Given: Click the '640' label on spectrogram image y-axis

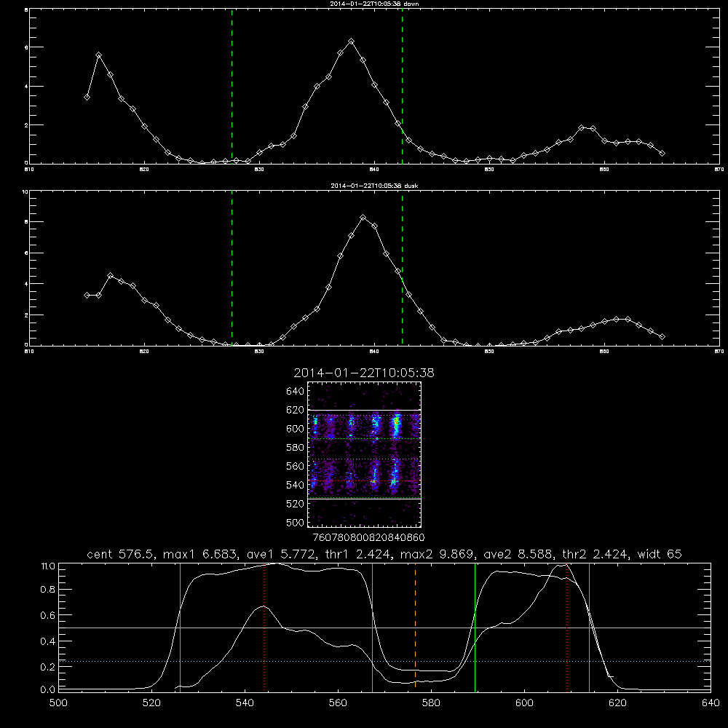Looking at the screenshot, I should (295, 392).
